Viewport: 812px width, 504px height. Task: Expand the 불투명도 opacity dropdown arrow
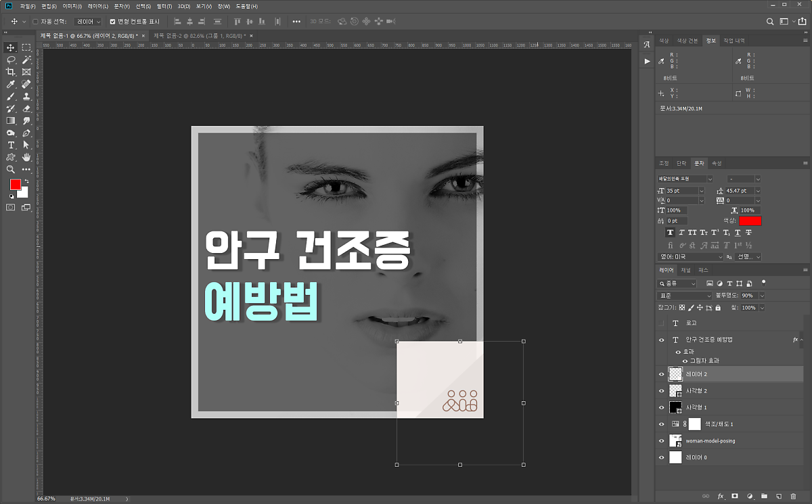coord(761,296)
